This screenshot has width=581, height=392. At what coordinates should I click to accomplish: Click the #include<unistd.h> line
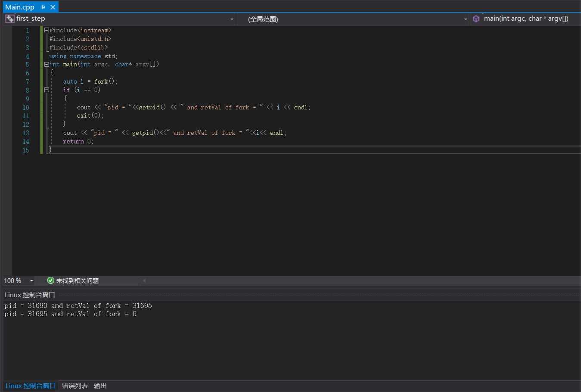(80, 39)
